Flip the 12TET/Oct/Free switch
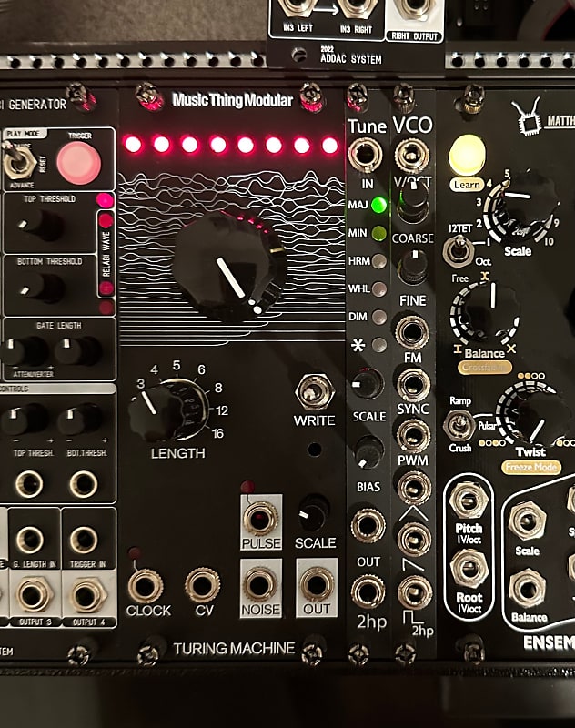 pos(459,251)
